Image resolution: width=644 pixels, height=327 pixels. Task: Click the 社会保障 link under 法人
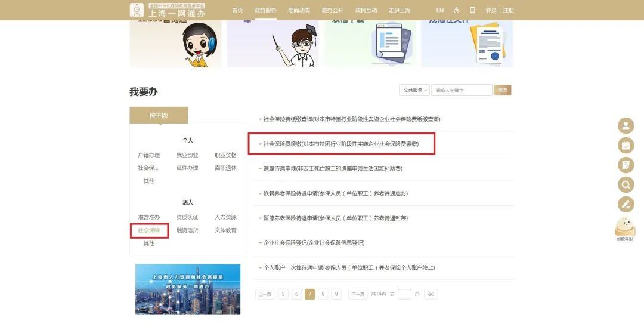[x=149, y=230]
